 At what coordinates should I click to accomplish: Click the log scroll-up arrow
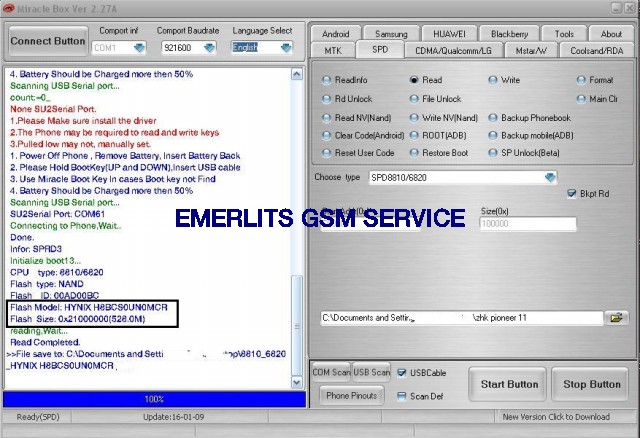pos(297,74)
